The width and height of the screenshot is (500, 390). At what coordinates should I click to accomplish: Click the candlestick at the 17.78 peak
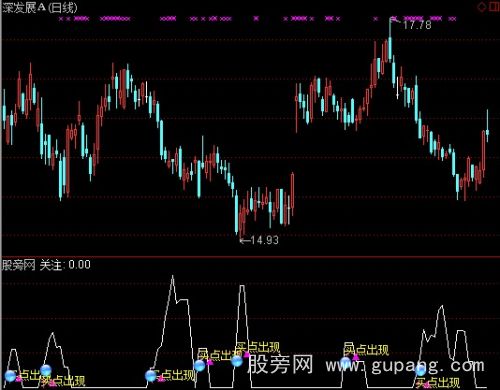[390, 39]
